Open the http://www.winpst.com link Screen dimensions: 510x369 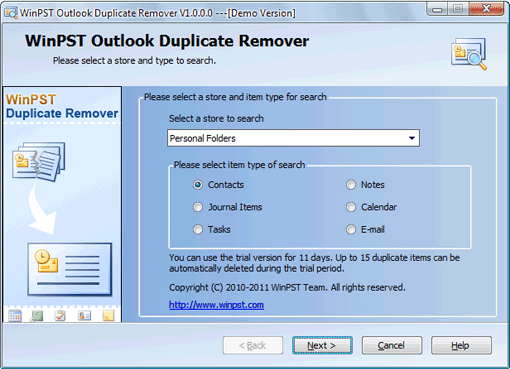(x=216, y=305)
